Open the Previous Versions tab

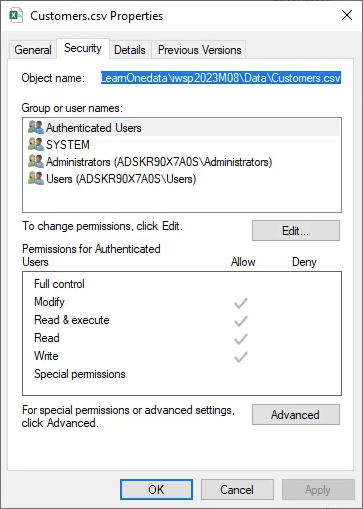point(199,50)
